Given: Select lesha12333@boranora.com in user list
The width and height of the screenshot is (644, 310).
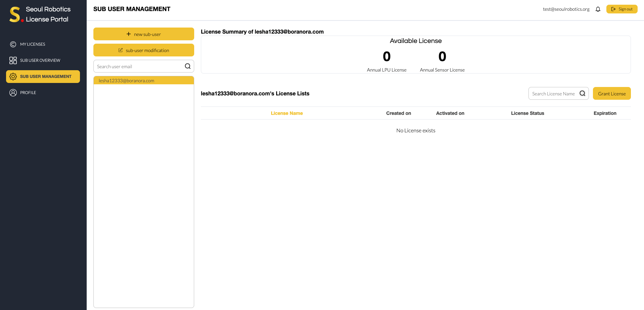Looking at the screenshot, I should [x=144, y=80].
